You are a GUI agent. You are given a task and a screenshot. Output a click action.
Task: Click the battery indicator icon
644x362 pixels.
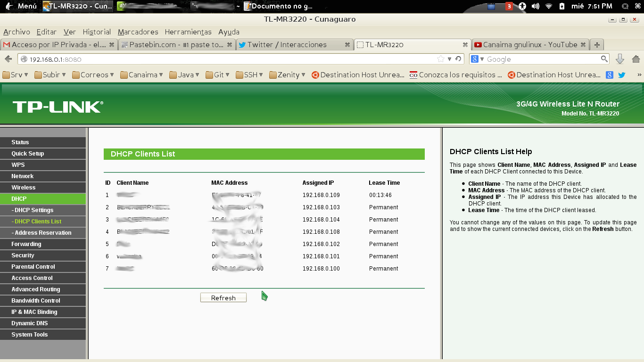point(562,6)
